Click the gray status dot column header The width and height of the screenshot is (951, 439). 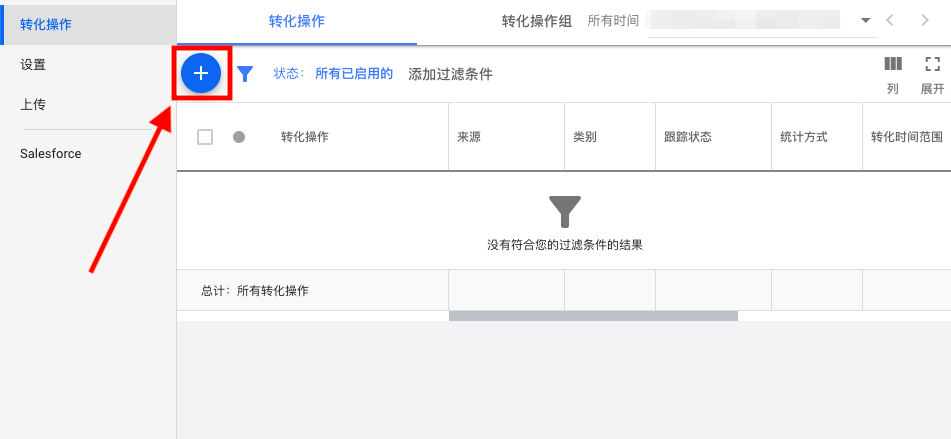tap(239, 137)
